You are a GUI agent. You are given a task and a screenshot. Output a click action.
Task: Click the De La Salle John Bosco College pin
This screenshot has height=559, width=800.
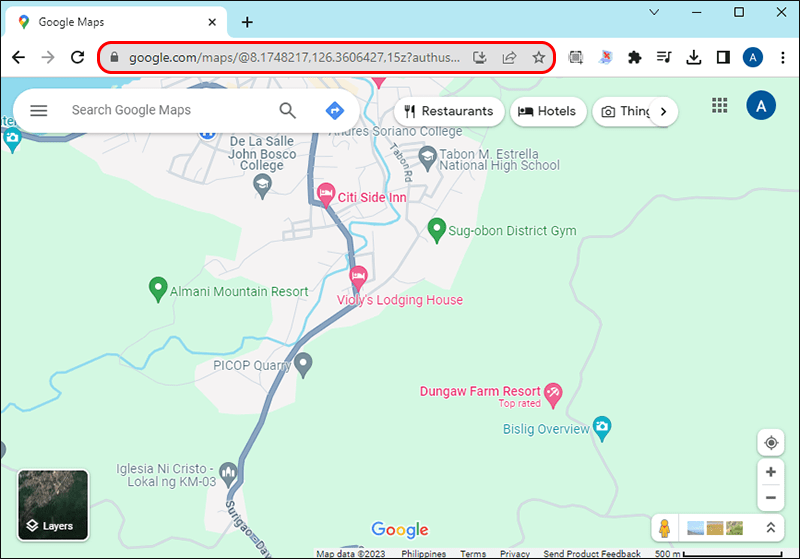coord(262,186)
